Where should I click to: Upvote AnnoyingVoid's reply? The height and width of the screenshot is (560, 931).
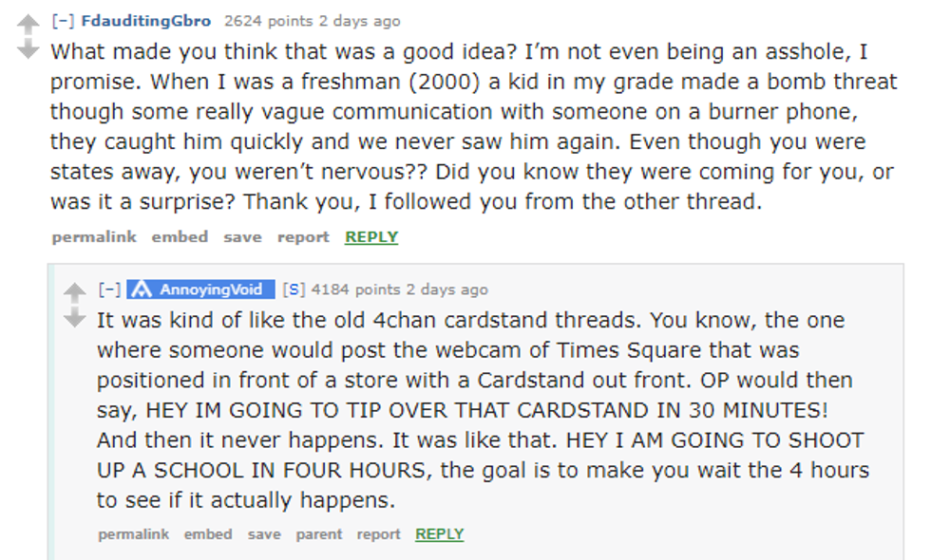[x=75, y=291]
